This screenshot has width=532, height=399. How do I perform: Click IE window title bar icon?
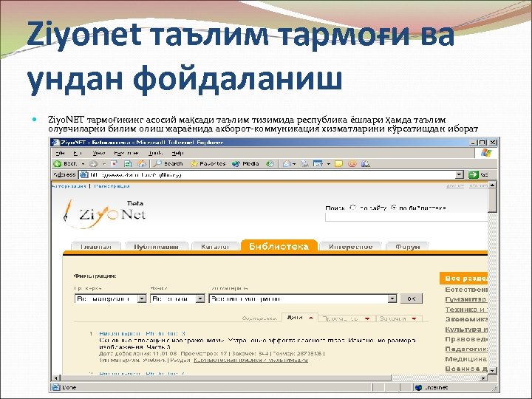(x=55, y=143)
